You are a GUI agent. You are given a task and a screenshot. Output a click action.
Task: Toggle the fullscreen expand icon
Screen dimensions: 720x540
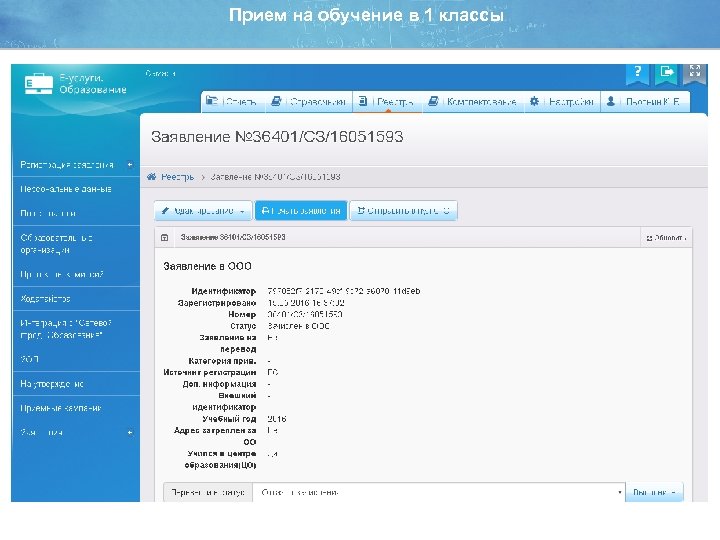[x=695, y=73]
